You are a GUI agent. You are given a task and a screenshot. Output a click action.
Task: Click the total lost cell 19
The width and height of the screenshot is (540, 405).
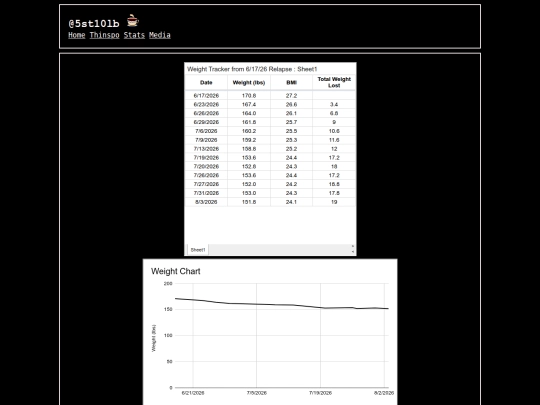(x=334, y=202)
